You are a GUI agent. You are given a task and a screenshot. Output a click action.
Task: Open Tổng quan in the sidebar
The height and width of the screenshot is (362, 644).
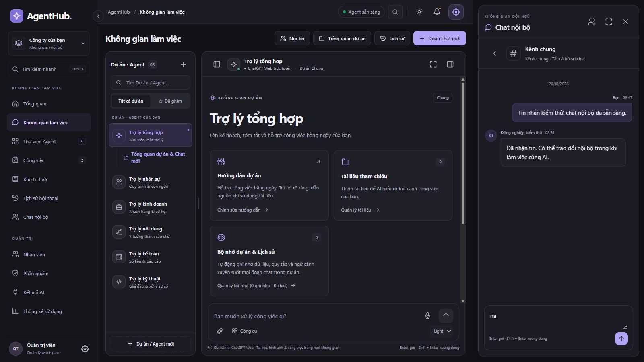[x=49, y=104]
